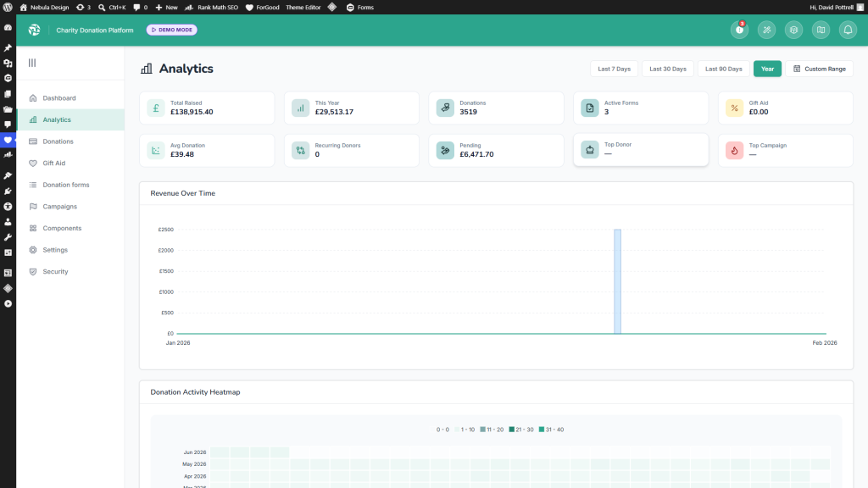Filter analytics to Last 7 Days
The height and width of the screenshot is (488, 868).
point(614,69)
